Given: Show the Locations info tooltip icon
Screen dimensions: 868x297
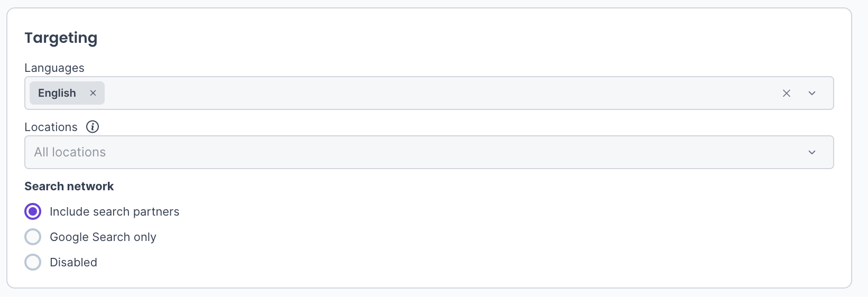Looking at the screenshot, I should (93, 127).
